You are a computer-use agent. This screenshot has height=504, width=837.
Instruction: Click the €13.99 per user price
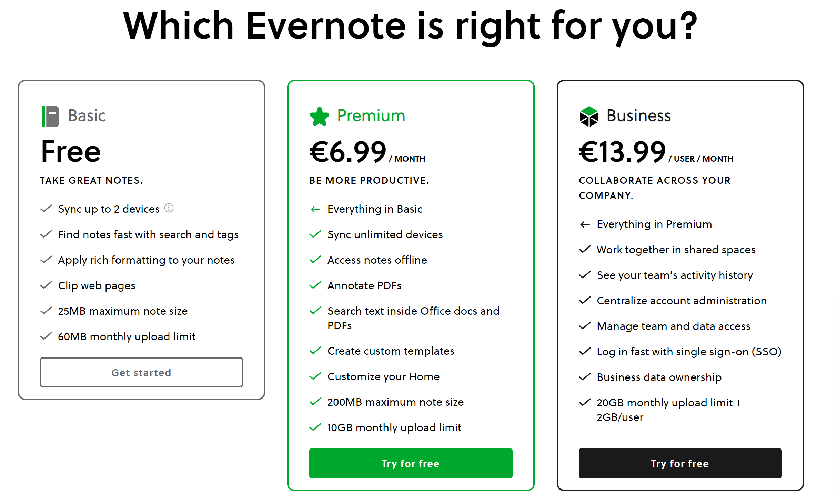pos(622,152)
